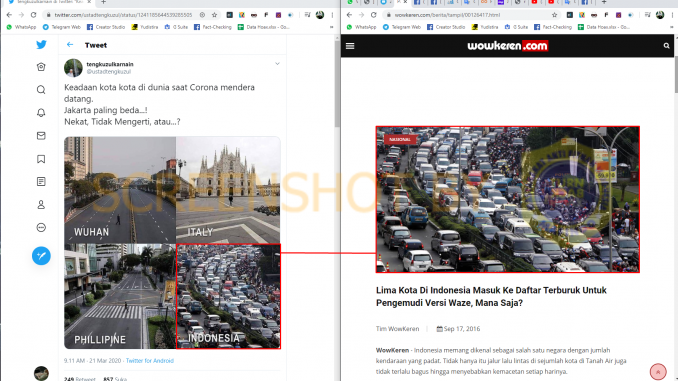Open tengkuzulkarnain profile avatar

coord(73,68)
